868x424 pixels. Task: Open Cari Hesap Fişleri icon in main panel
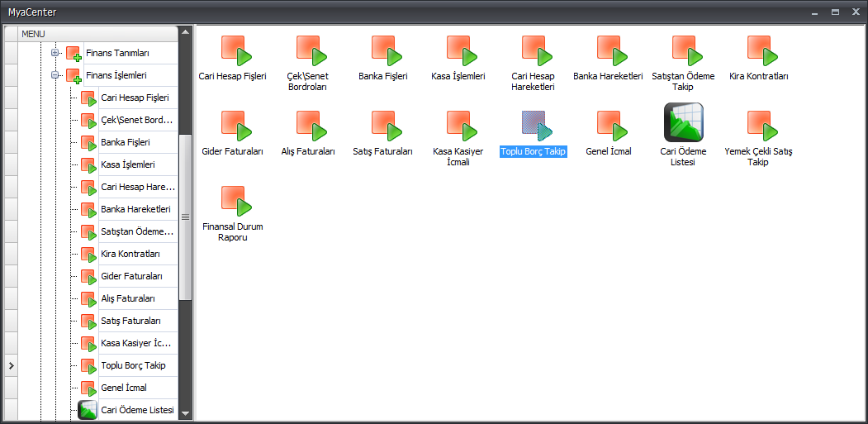pos(236,50)
